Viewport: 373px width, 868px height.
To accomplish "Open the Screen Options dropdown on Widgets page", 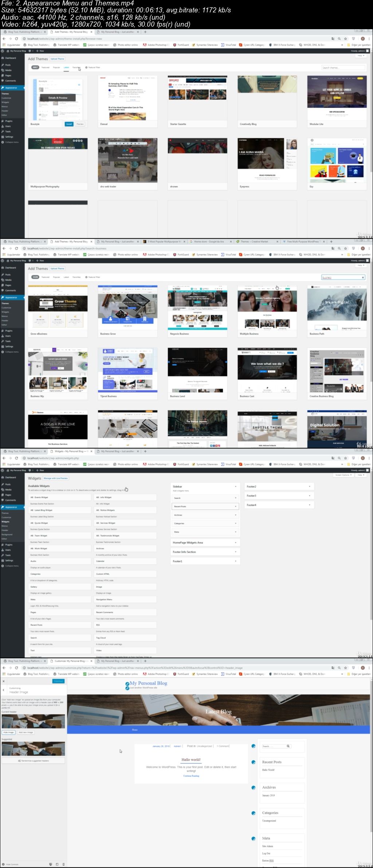I will [x=343, y=475].
